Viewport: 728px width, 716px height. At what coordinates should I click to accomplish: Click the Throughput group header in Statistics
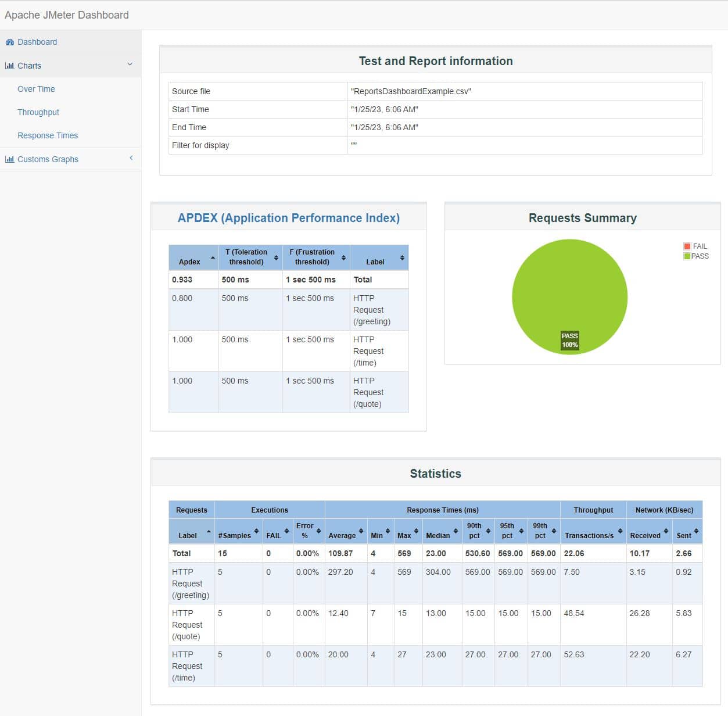click(x=593, y=510)
